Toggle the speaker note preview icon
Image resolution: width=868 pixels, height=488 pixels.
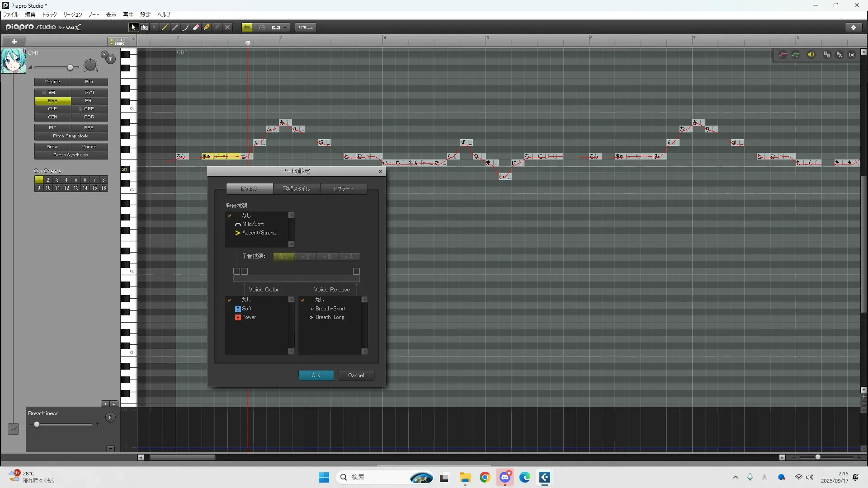tap(811, 55)
